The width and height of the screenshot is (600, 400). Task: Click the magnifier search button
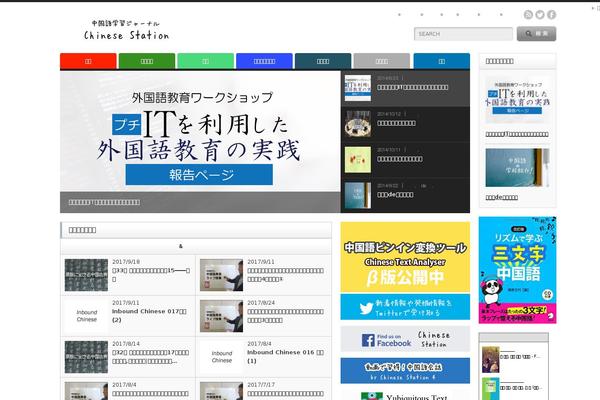point(536,34)
